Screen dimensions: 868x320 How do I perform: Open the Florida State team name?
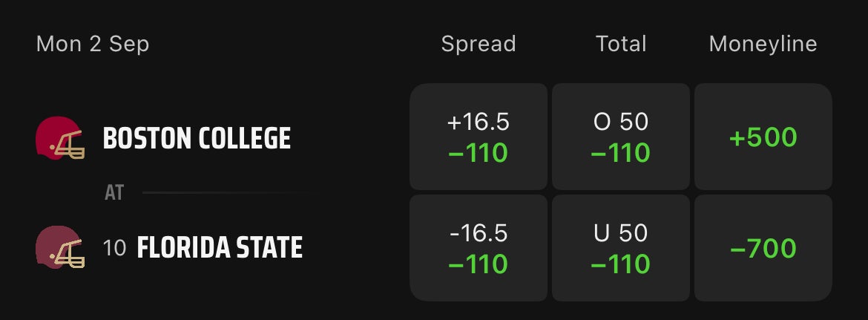click(x=220, y=247)
